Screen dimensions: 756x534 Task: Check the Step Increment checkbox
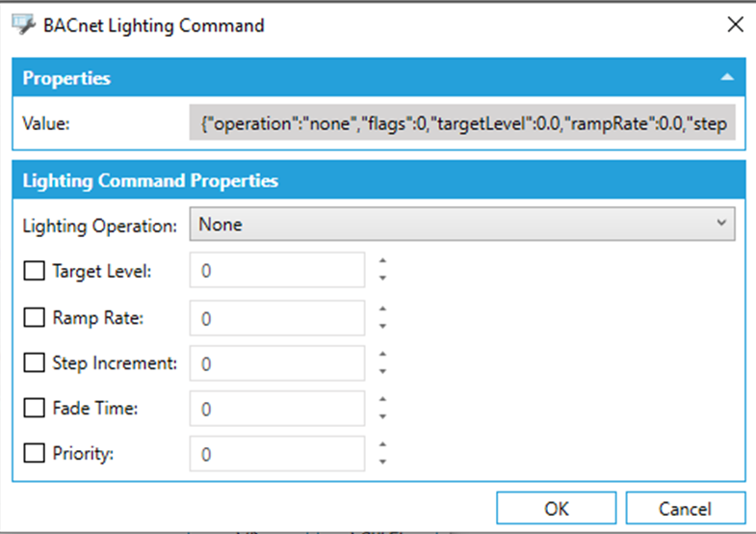[35, 363]
